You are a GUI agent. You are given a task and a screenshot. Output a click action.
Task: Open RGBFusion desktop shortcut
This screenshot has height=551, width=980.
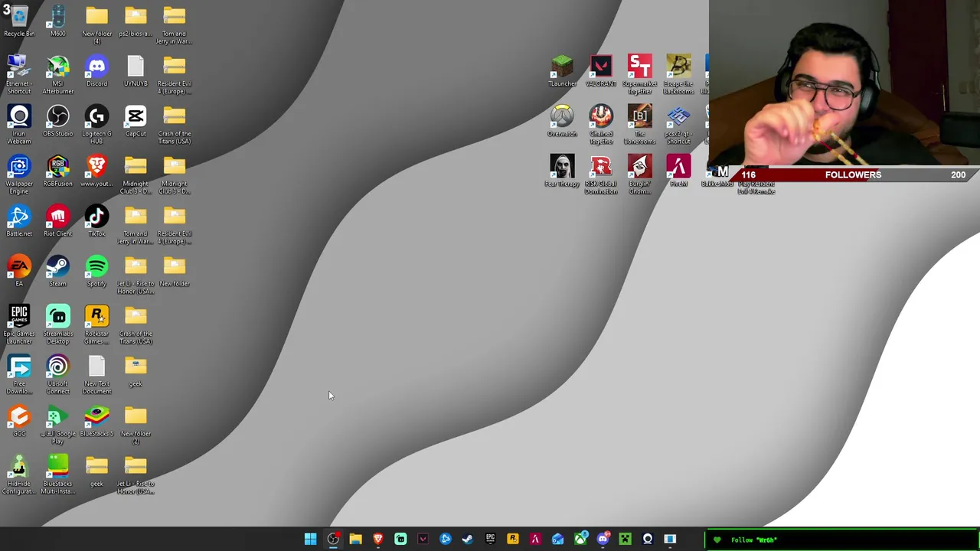(58, 171)
